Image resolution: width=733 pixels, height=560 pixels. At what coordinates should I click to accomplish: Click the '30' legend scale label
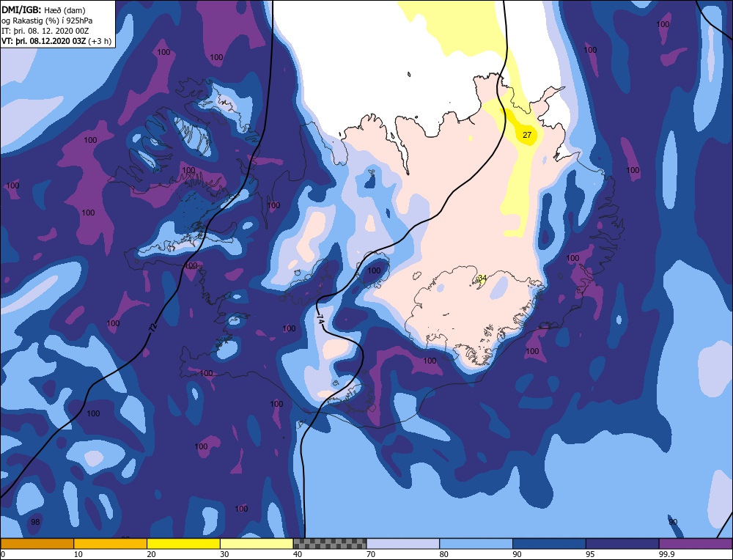[x=224, y=554]
